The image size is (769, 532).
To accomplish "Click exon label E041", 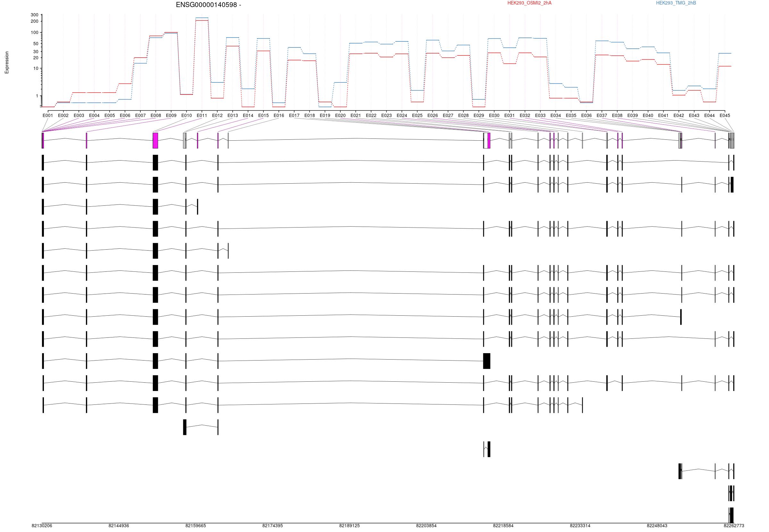I will pos(663,116).
